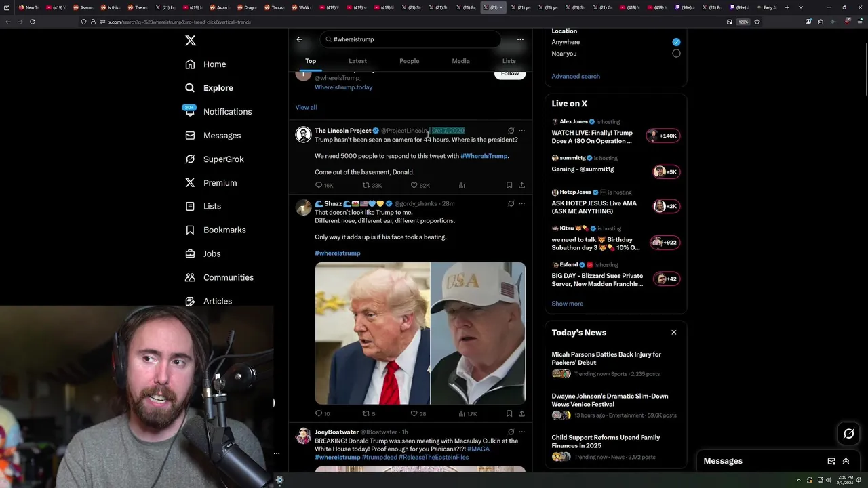The width and height of the screenshot is (868, 488).
Task: Repost the Shazz tweet
Action: pyautogui.click(x=366, y=413)
